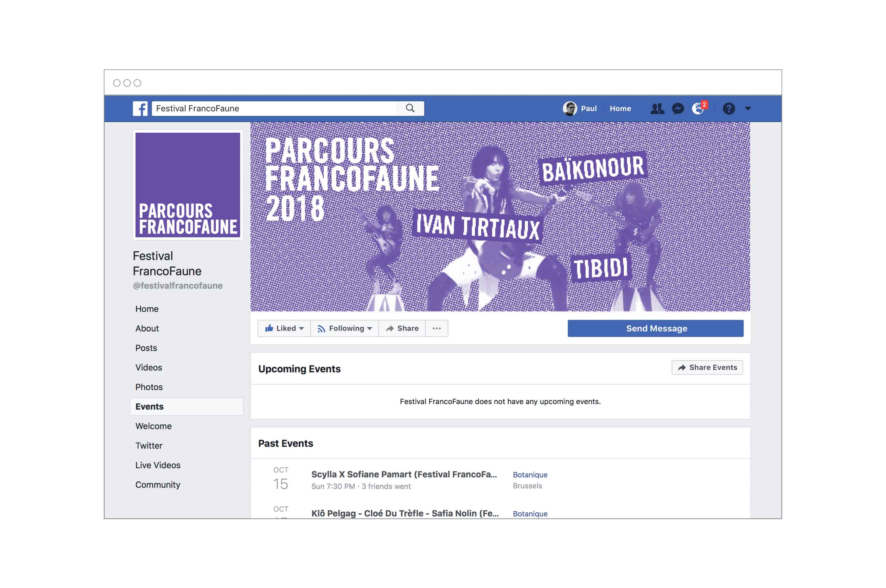This screenshot has height=588, width=886.
Task: Open Klô Pelgag event link
Action: pyautogui.click(x=405, y=513)
